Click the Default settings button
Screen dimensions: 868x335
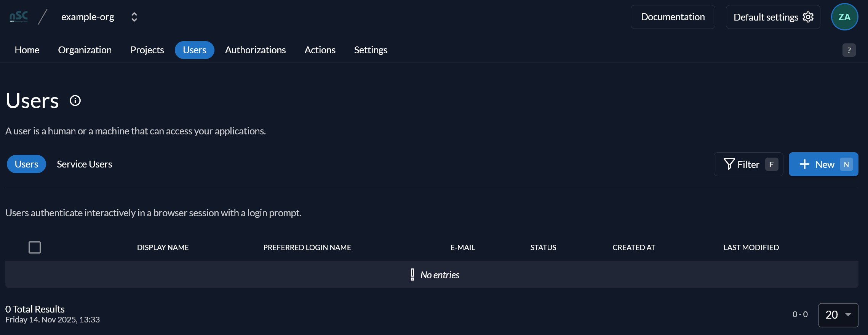[773, 17]
